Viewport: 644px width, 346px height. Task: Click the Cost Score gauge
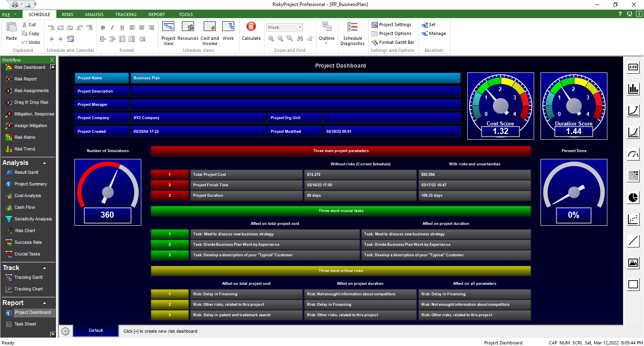click(x=501, y=106)
